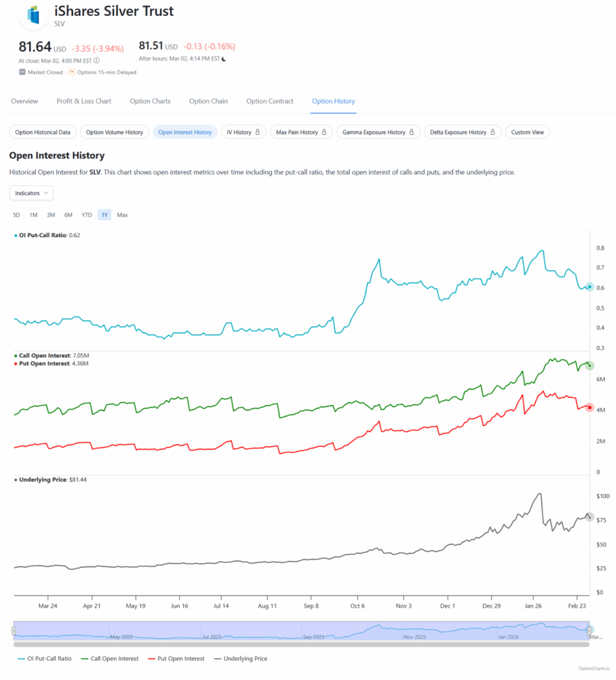Click the left handle of the range slider
616x680 pixels.
[13, 631]
